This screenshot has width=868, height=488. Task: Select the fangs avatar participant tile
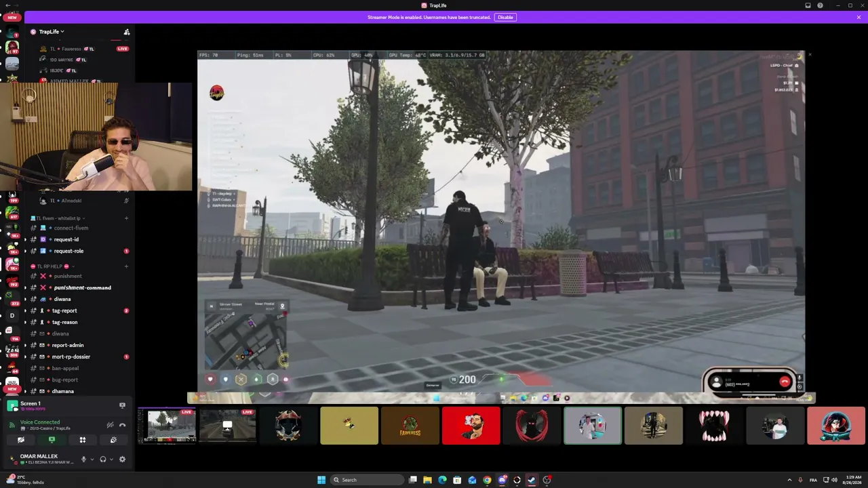click(714, 426)
